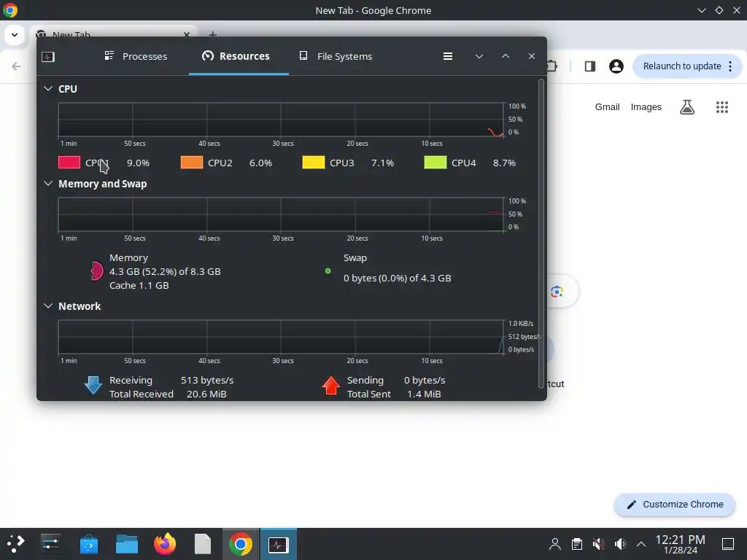Click Chrome back navigation arrow

pyautogui.click(x=16, y=66)
